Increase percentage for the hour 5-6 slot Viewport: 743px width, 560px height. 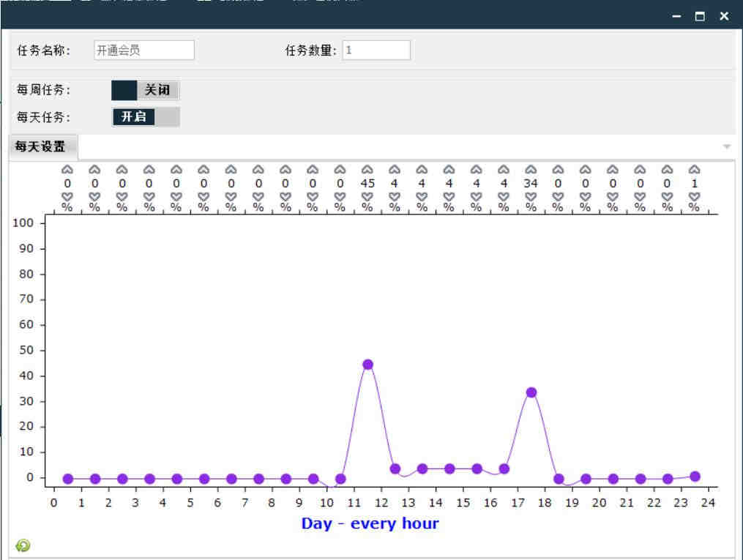(x=204, y=169)
